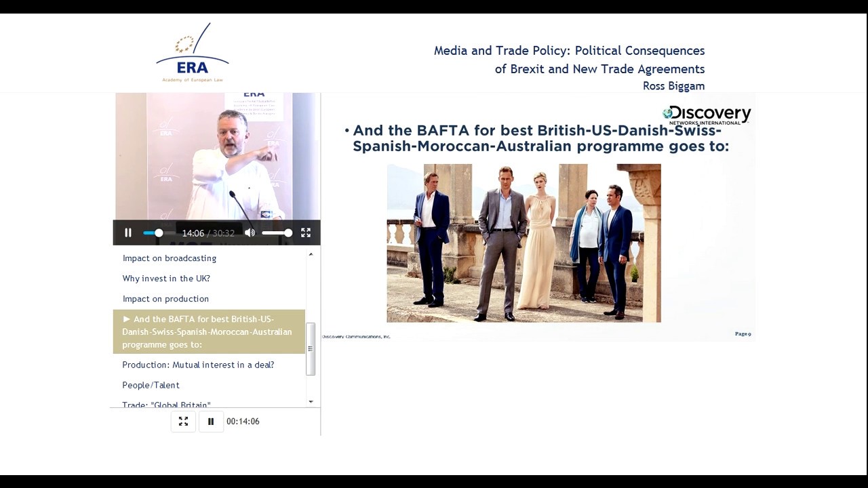Click the 'Media and Trade Policy' presentation title
Screen dimensions: 868x488
click(x=569, y=60)
